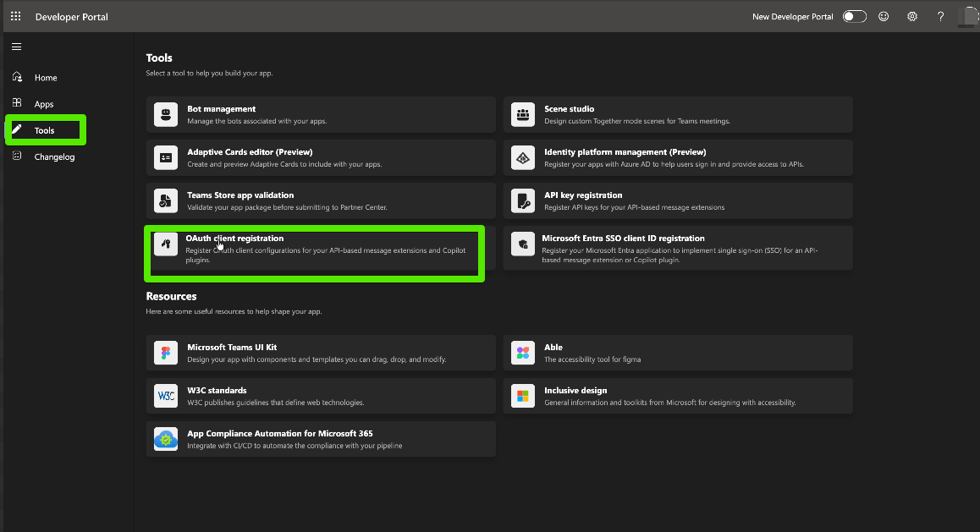Viewport: 980px width, 532px height.
Task: Click the App Compliance Automation cloud icon
Action: [x=166, y=439]
